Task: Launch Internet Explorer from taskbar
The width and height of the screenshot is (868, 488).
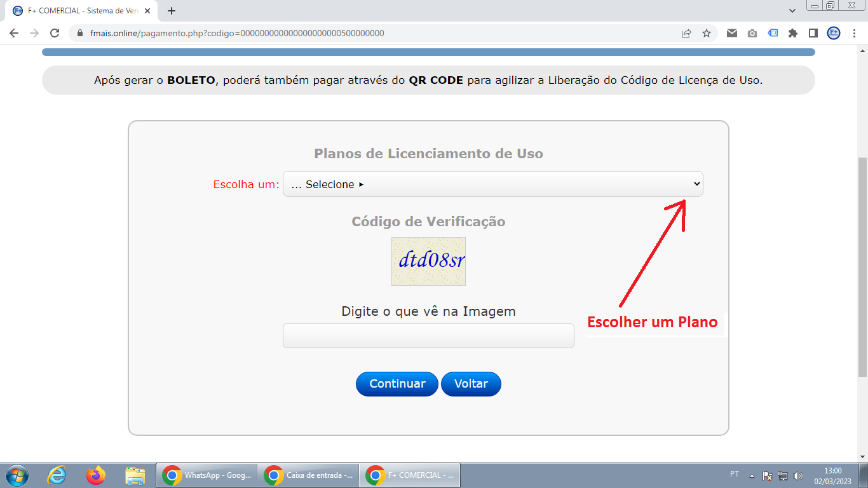Action: click(58, 475)
